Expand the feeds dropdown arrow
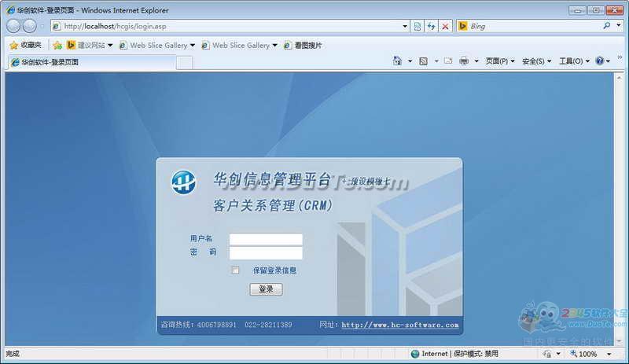 coord(436,61)
